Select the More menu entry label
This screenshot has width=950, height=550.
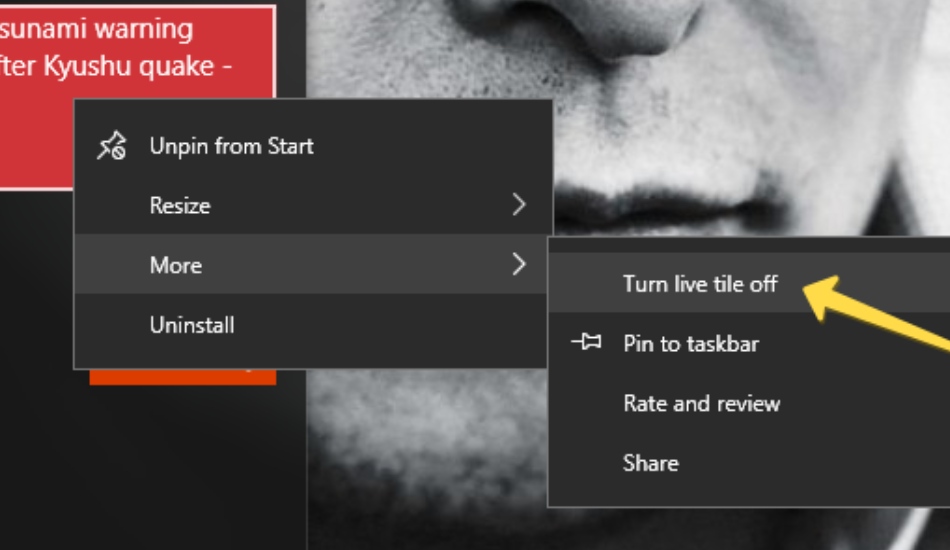click(x=176, y=265)
